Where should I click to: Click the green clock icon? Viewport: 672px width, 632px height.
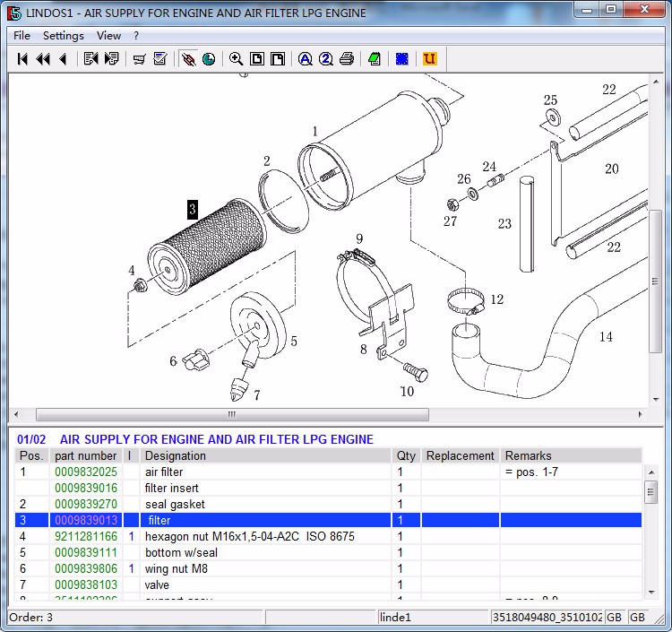[x=209, y=59]
